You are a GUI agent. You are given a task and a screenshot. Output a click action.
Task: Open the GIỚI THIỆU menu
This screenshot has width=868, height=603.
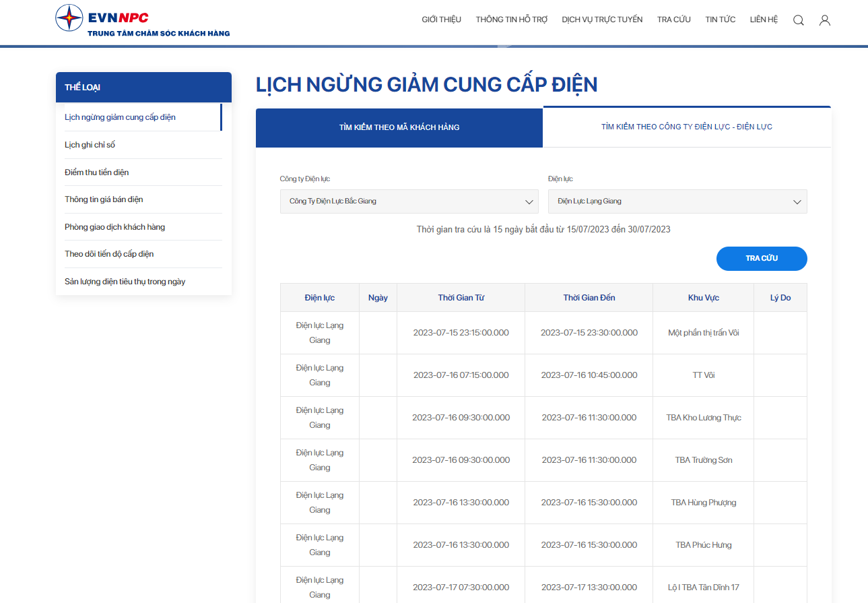click(x=442, y=20)
